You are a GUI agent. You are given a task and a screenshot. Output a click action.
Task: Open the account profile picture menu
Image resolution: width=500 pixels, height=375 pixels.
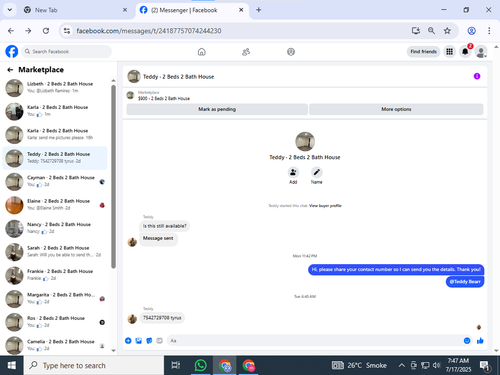(481, 52)
